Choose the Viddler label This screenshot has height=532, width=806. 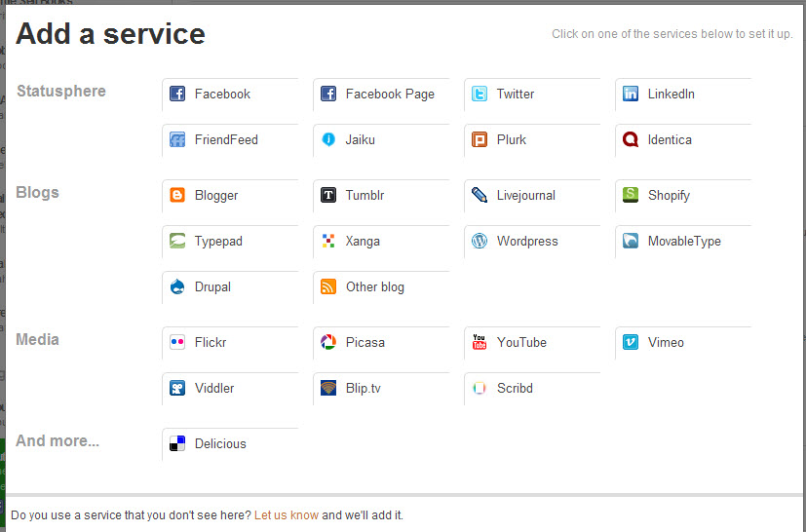[x=214, y=388]
